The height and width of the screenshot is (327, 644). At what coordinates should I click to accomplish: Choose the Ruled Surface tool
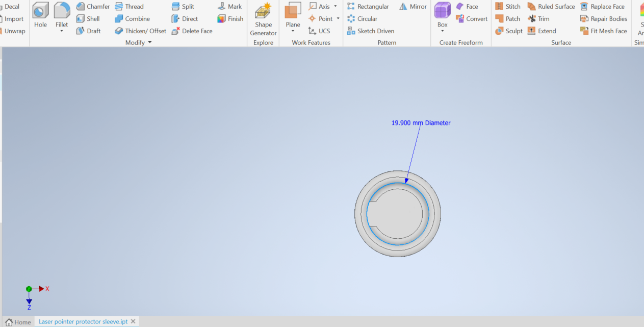point(551,7)
